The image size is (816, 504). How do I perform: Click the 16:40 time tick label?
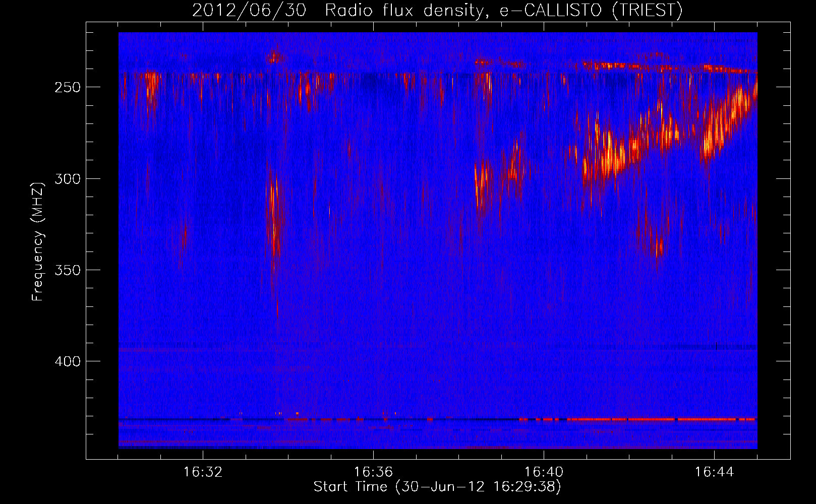click(544, 472)
